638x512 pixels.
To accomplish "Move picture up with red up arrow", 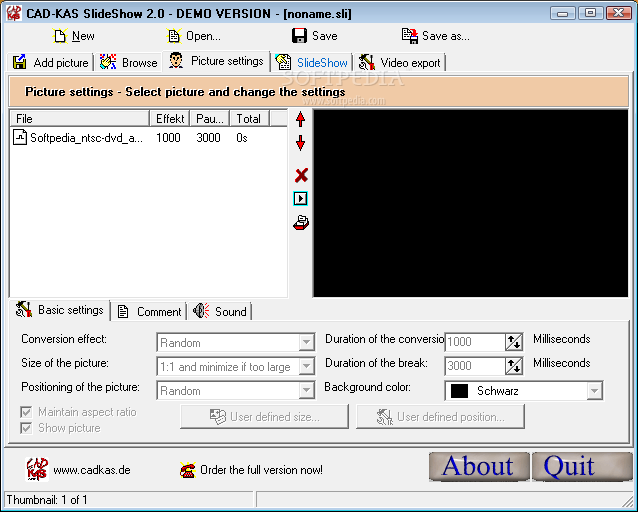I will pyautogui.click(x=301, y=119).
